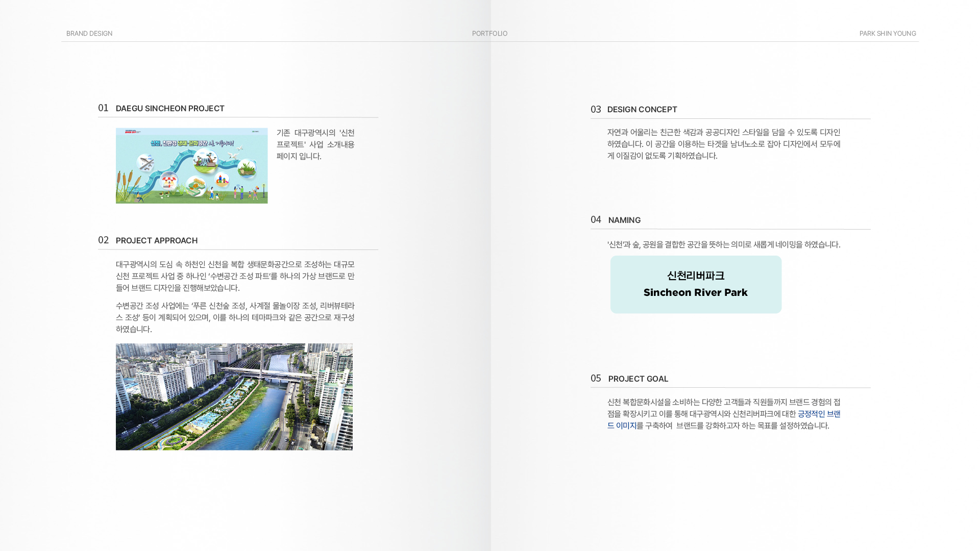Click the section number 01
The width and height of the screenshot is (980, 551).
pyautogui.click(x=103, y=108)
